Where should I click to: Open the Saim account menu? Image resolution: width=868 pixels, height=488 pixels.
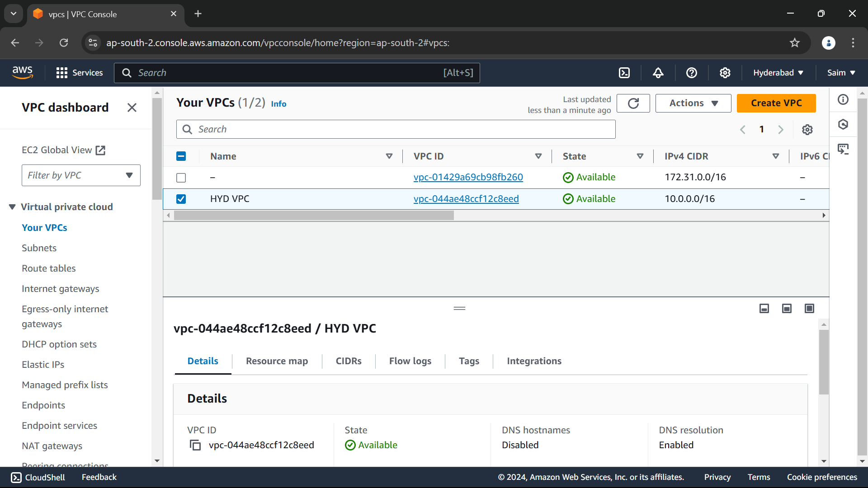841,73
